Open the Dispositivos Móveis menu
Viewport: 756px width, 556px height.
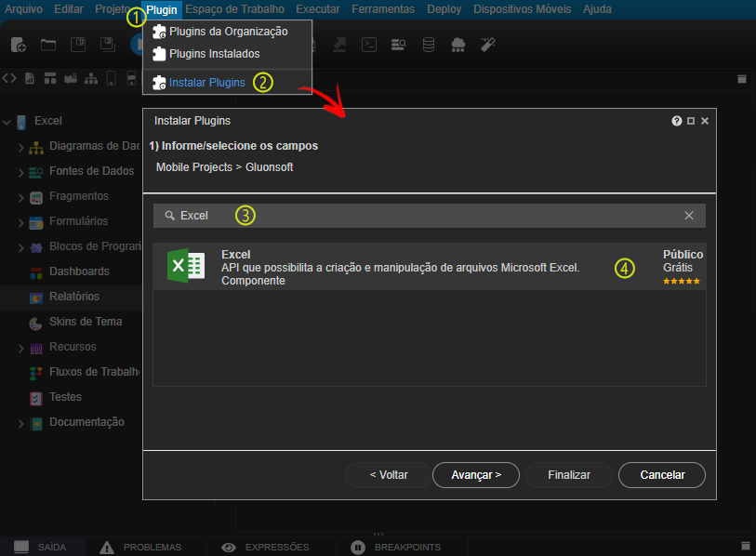tap(523, 9)
